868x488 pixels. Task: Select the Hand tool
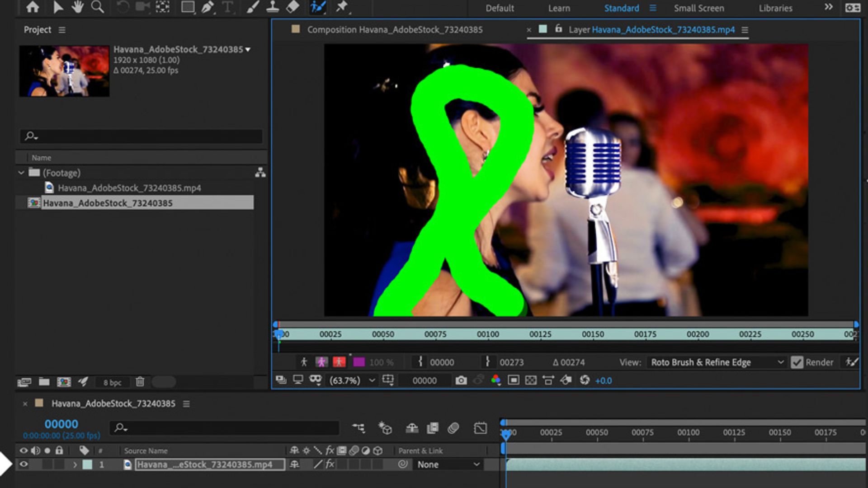[x=77, y=7]
